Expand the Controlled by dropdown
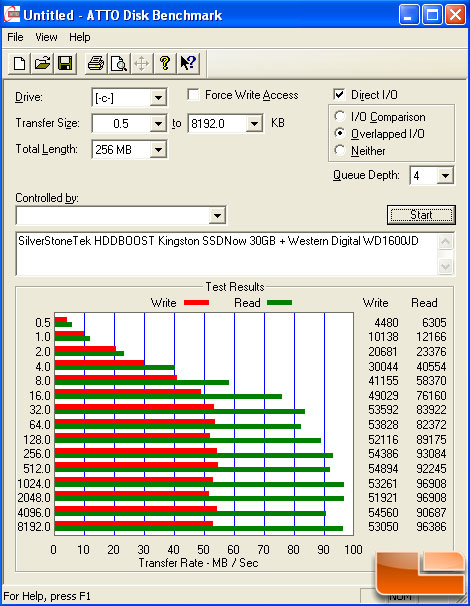Viewport: 470px width, 606px height. pyautogui.click(x=217, y=215)
